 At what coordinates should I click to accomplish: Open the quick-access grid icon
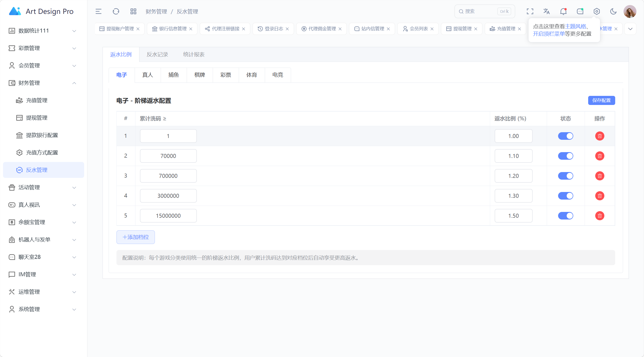click(133, 11)
